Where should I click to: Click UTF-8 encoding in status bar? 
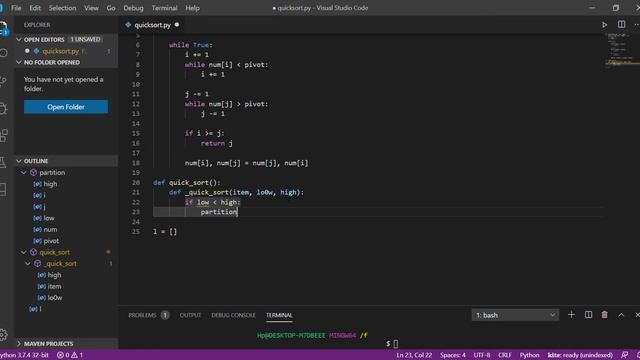click(x=482, y=355)
